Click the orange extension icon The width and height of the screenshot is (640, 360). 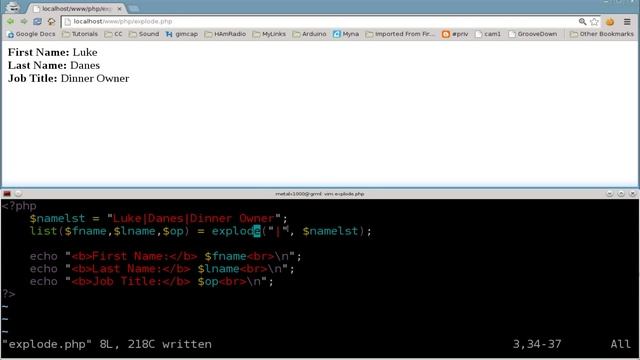coord(610,22)
